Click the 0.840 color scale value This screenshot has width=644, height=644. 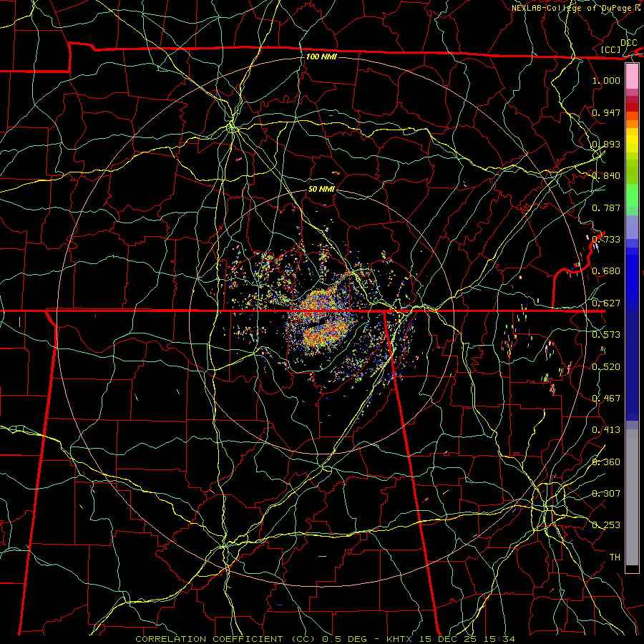tap(606, 176)
